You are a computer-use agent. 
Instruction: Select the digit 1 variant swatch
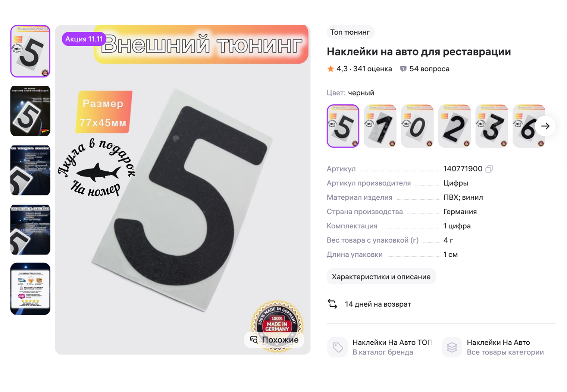(x=380, y=126)
